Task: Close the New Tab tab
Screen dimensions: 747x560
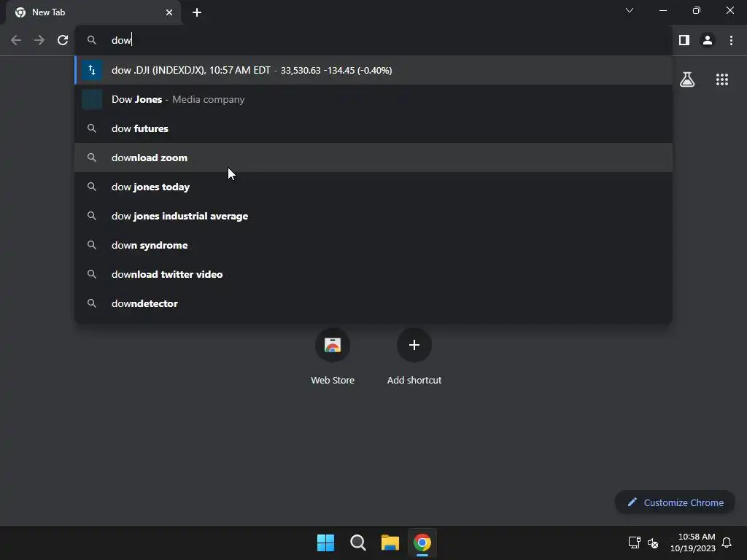Action: (x=169, y=12)
